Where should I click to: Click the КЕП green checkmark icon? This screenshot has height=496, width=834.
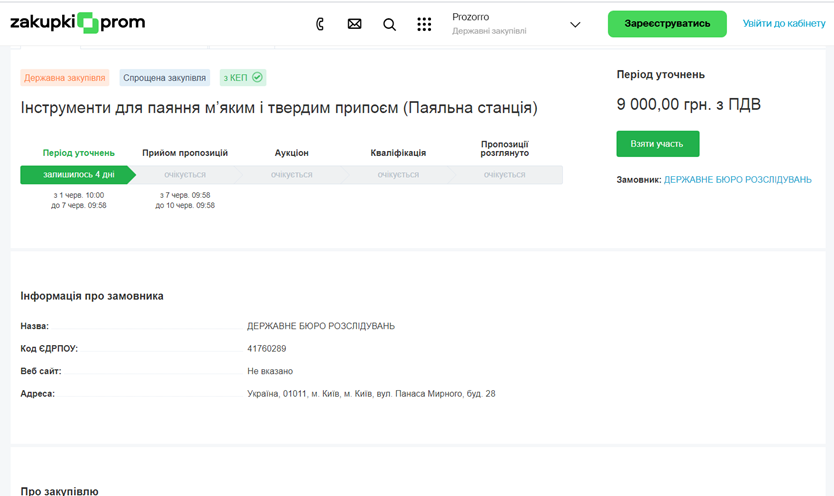(x=257, y=78)
